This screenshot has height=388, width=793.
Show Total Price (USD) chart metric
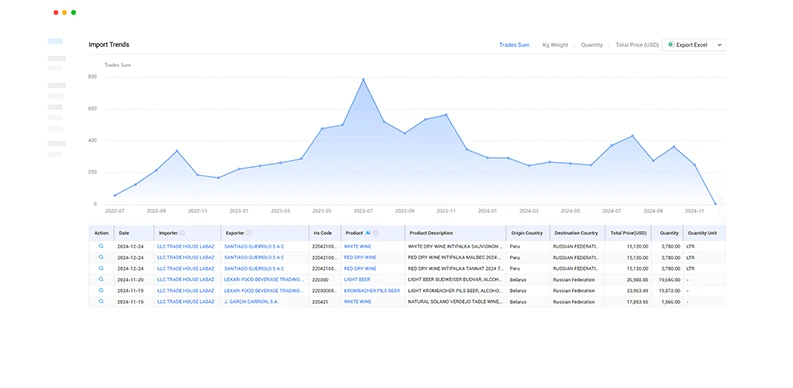[637, 45]
